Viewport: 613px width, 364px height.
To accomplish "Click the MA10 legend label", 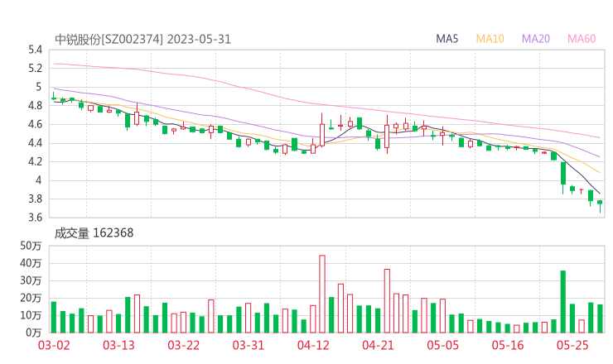I will click(490, 39).
